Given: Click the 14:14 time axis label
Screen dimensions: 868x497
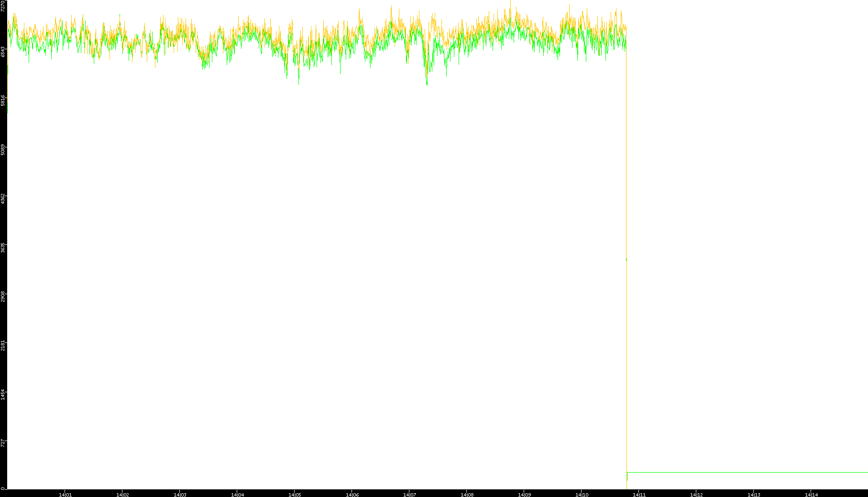Looking at the screenshot, I should [811, 495].
